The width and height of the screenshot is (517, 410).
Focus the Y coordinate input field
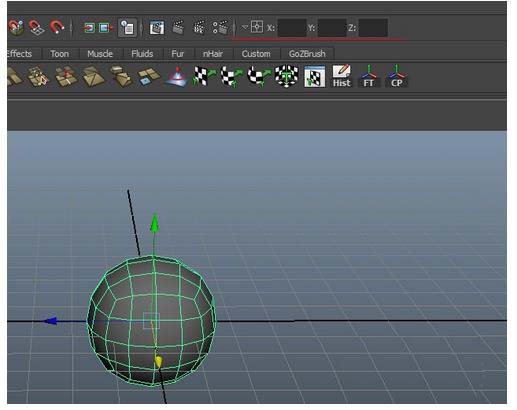(x=332, y=28)
